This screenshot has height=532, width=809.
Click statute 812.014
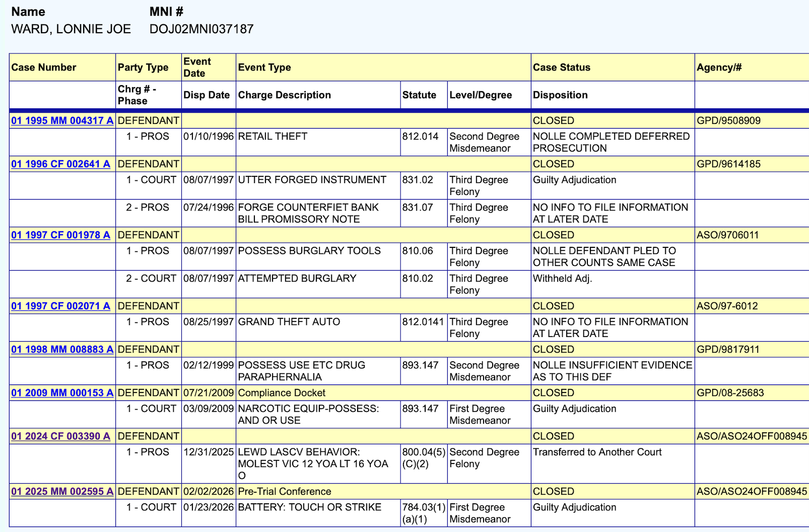pos(420,136)
